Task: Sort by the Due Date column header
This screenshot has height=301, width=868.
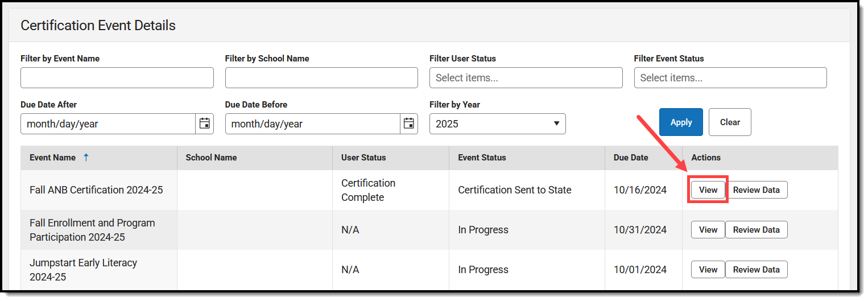Action: [630, 158]
